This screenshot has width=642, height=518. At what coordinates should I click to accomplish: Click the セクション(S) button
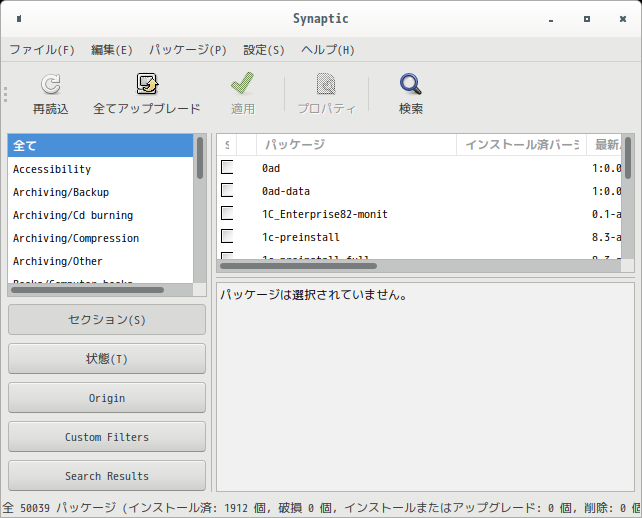pos(107,319)
